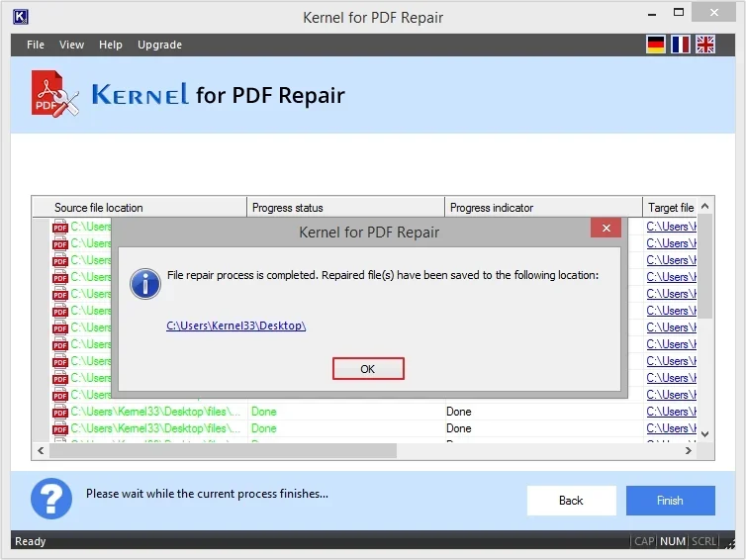Open first row's Target file link
The height and width of the screenshot is (560, 746).
click(x=671, y=227)
